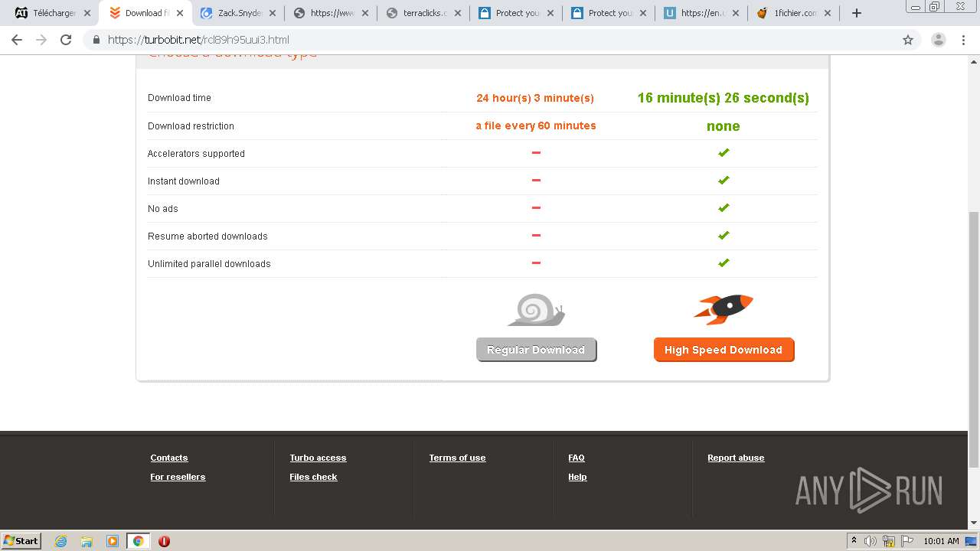Open the media player taskbar icon
The image size is (980, 551).
pos(113,541)
